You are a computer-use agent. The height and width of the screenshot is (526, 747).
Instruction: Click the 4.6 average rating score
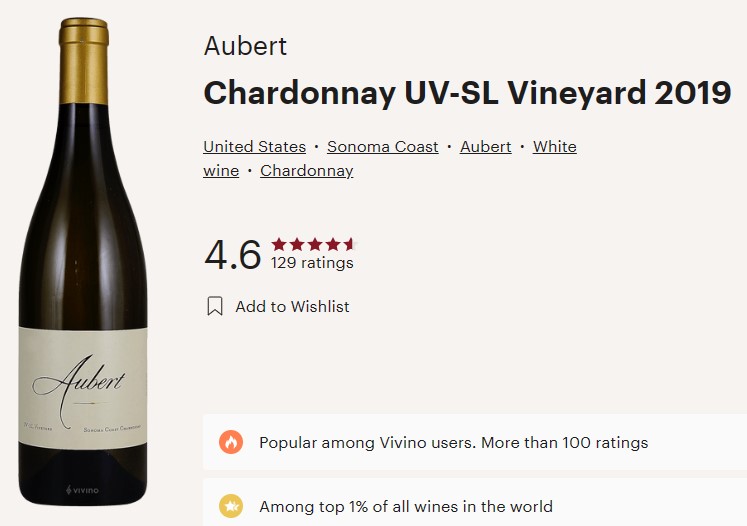[232, 255]
